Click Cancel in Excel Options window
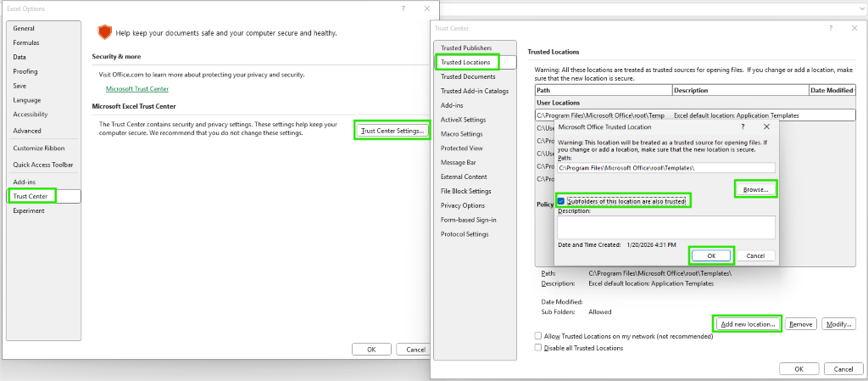 point(415,350)
